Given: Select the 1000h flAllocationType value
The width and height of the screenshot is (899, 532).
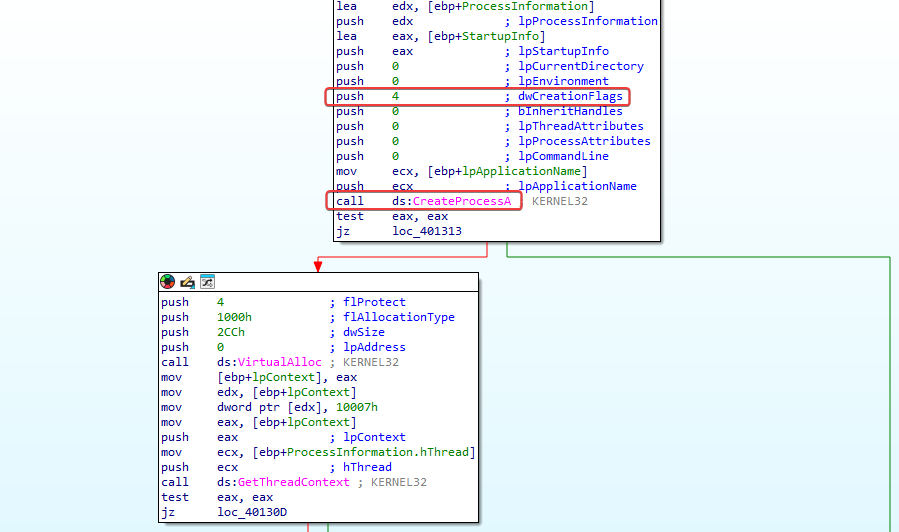Looking at the screenshot, I should (x=234, y=317).
